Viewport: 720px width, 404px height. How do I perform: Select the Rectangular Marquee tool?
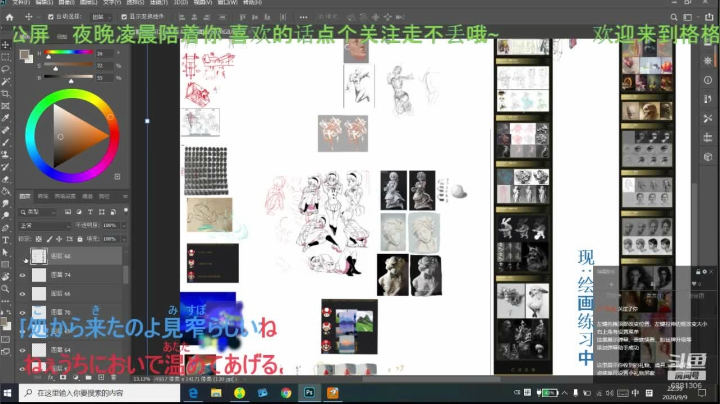tap(6, 57)
